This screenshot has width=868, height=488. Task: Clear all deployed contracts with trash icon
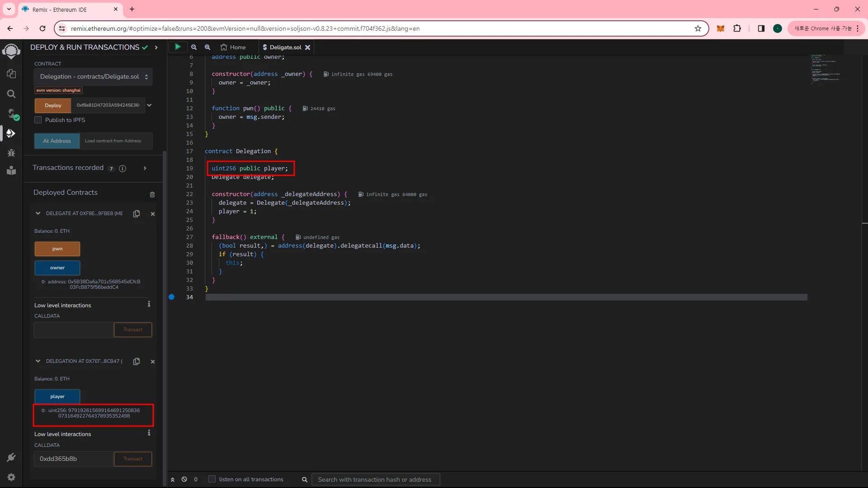coord(152,194)
